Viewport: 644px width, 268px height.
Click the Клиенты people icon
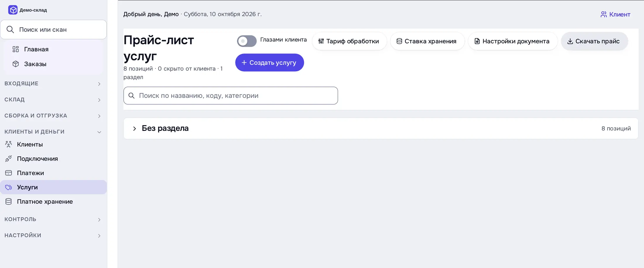8,144
